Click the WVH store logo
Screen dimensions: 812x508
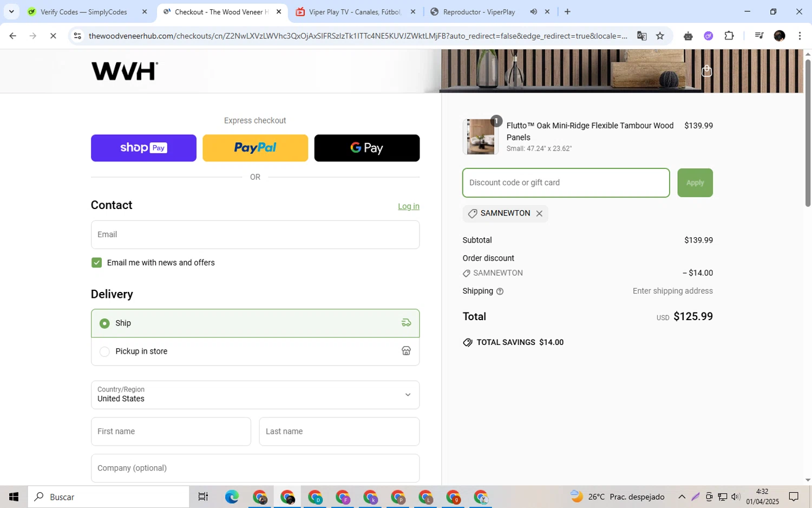coord(125,71)
